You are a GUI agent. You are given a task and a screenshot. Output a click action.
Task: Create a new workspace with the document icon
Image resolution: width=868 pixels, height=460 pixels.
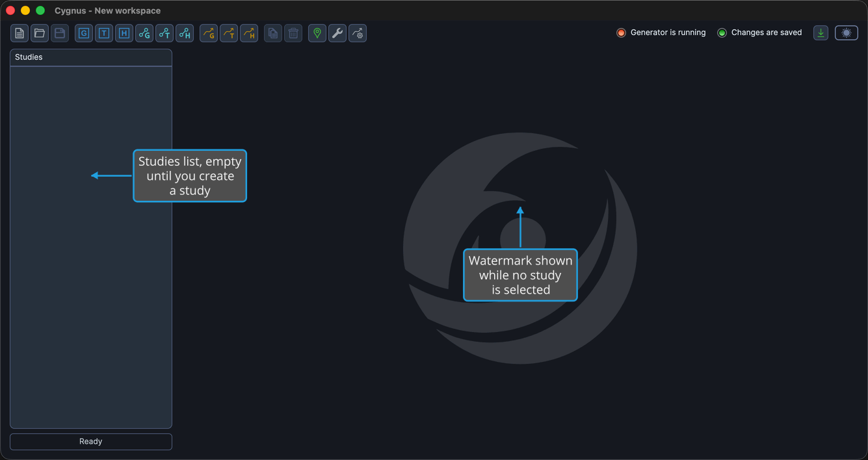tap(20, 33)
